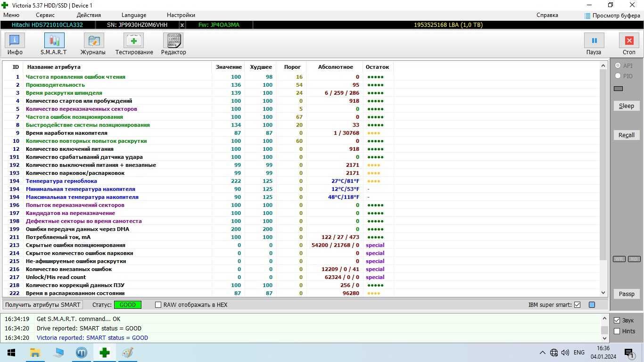Click the Стоп stop button
The height and width of the screenshot is (362, 644).
(629, 44)
